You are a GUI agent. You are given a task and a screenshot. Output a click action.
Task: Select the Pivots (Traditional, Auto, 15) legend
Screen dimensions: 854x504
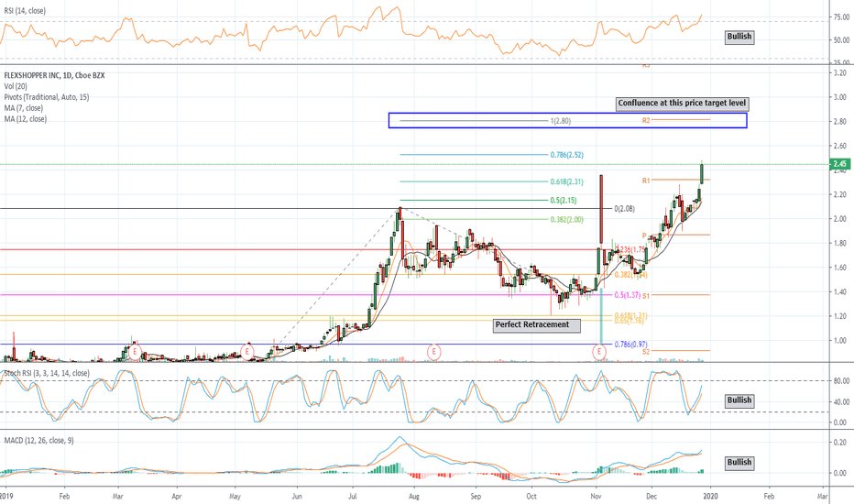click(47, 97)
